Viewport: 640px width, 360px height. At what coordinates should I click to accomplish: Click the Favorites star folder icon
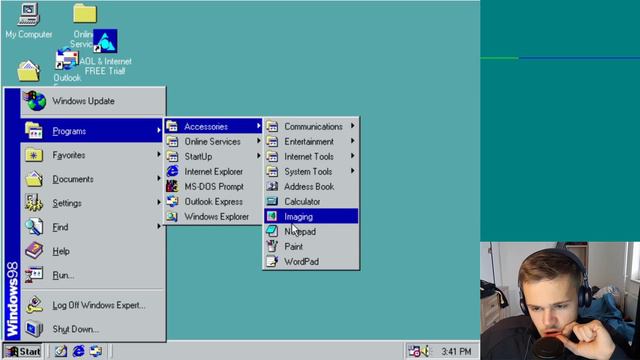[33, 155]
